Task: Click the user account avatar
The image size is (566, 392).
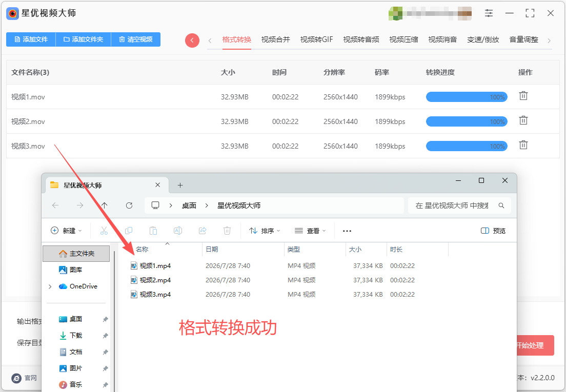Action: click(x=395, y=14)
